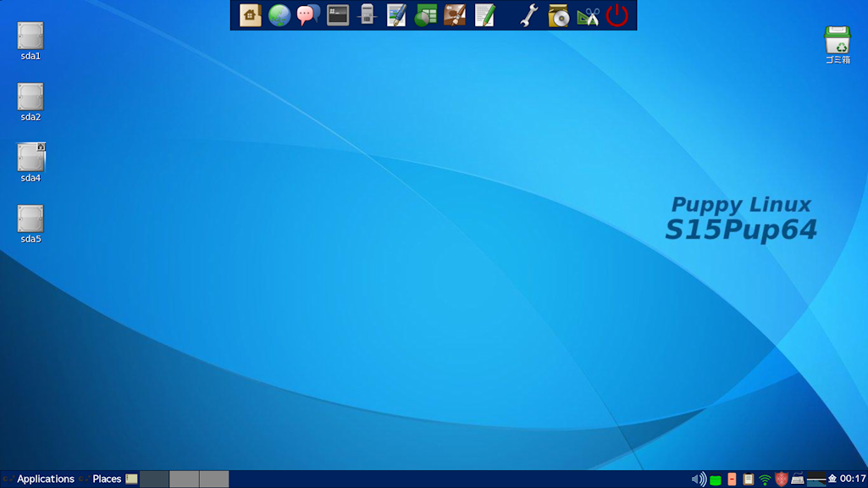Image resolution: width=868 pixels, height=488 pixels.
Task: Click the green storage cylinder tray icon
Action: point(716,480)
